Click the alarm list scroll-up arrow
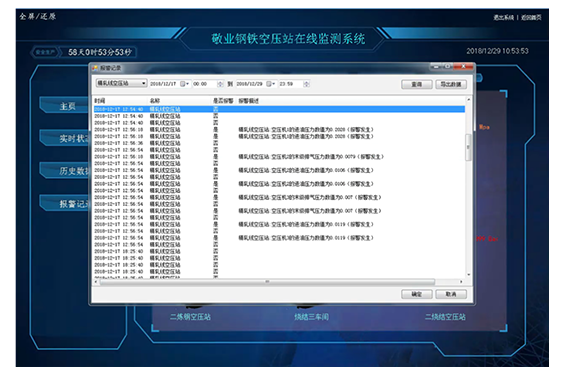The image size is (567, 378). click(469, 99)
